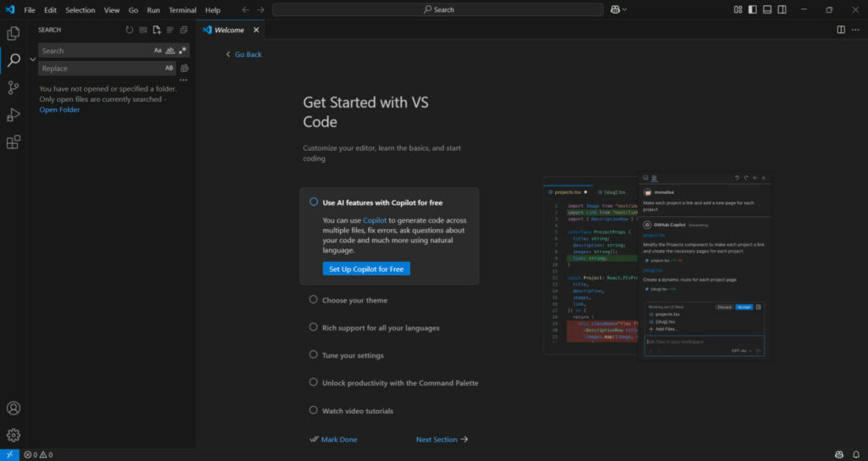Open the Run menu
This screenshot has height=461, width=868.
(153, 10)
